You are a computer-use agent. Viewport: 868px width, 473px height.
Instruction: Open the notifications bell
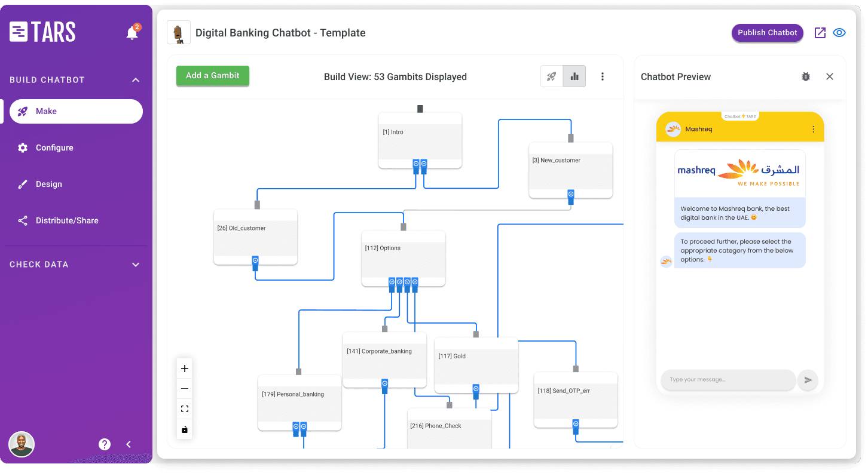pyautogui.click(x=132, y=33)
